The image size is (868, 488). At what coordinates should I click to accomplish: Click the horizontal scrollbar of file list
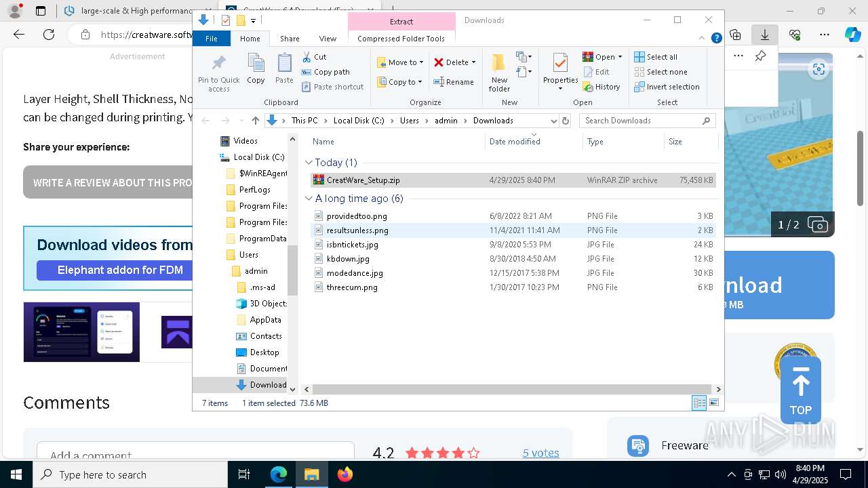tap(512, 389)
